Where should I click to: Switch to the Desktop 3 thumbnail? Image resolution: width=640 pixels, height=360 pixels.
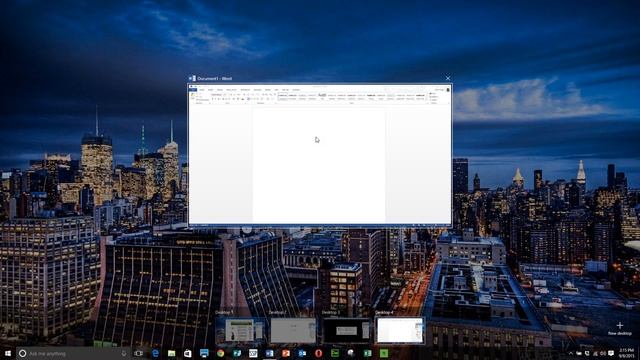(347, 330)
